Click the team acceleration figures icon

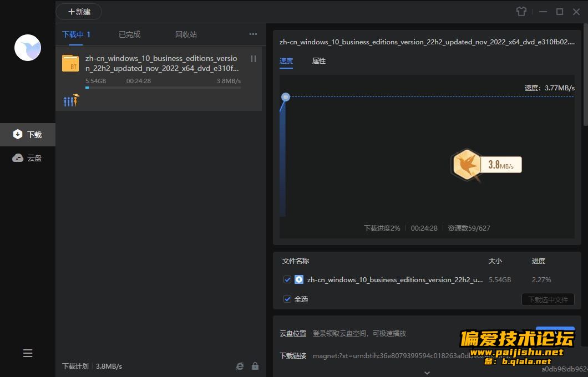(71, 100)
